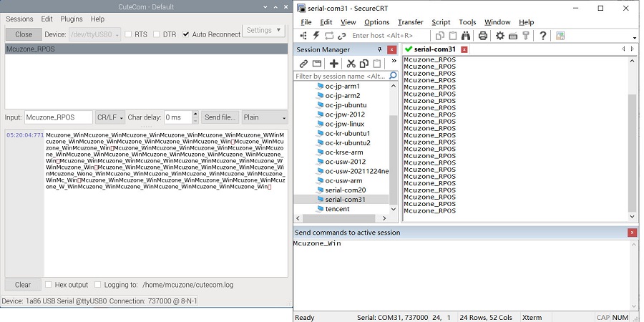The image size is (644, 322).
Task: Click the Print icon in SecureCRT toolbar
Action: (x=483, y=36)
